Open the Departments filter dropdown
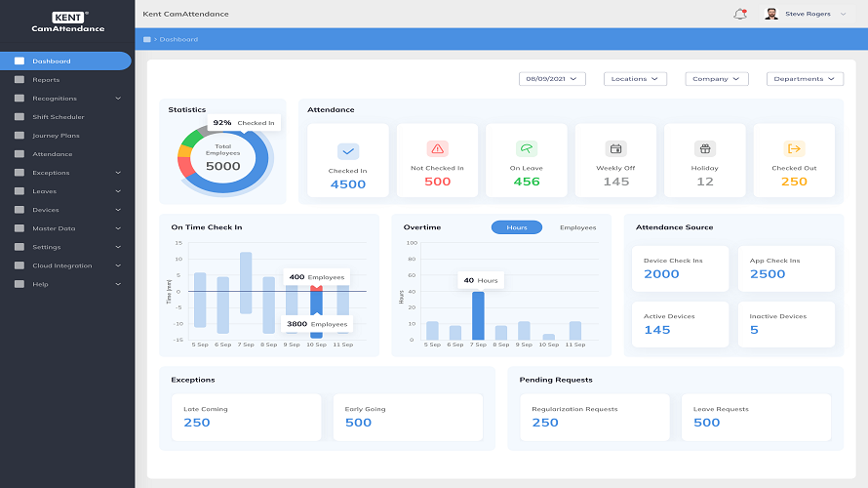The height and width of the screenshot is (488, 868). pos(805,79)
